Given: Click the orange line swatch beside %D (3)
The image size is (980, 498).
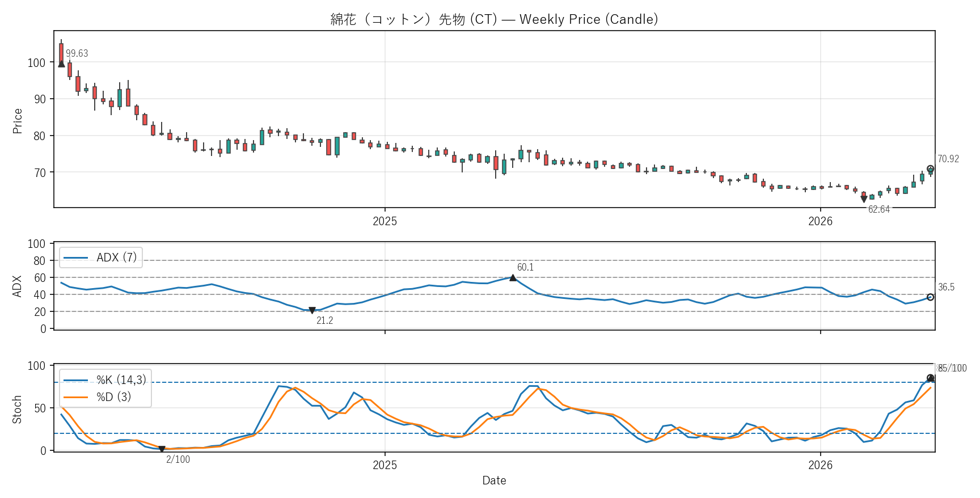Looking at the screenshot, I should [x=75, y=397].
